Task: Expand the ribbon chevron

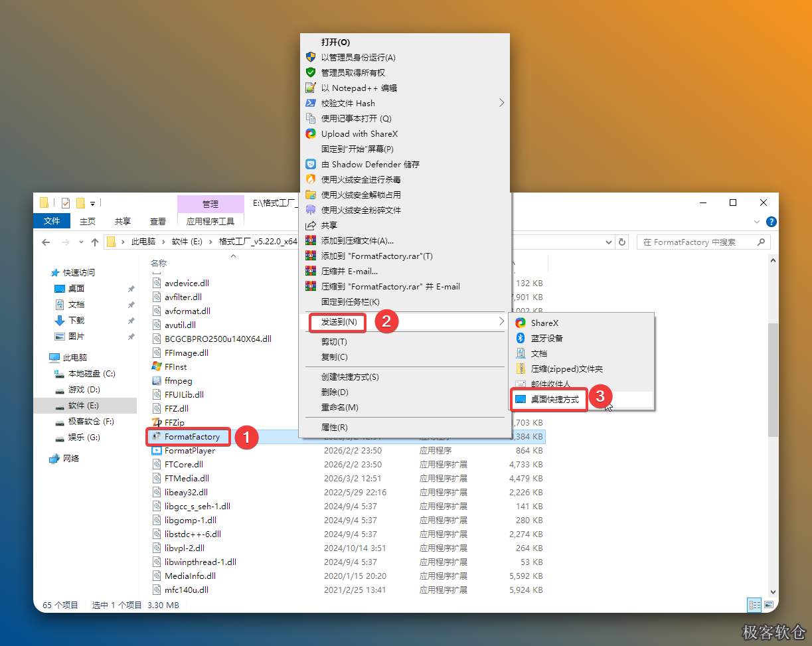Action: point(757,222)
